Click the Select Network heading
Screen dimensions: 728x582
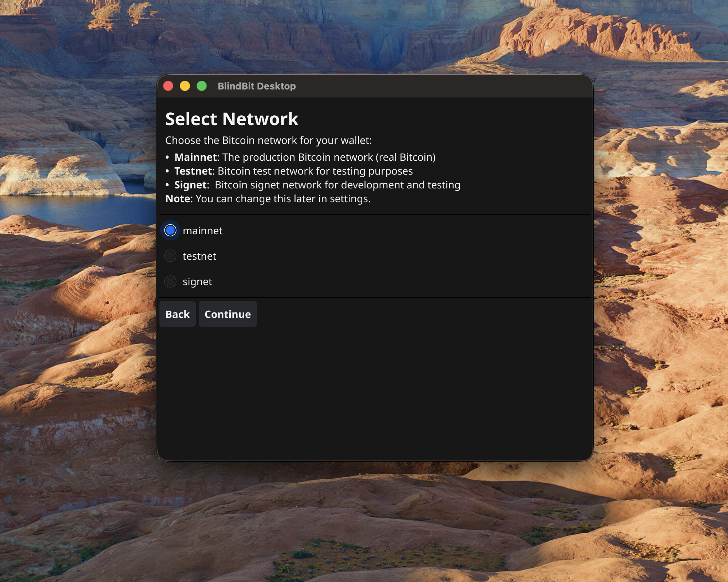click(x=232, y=119)
